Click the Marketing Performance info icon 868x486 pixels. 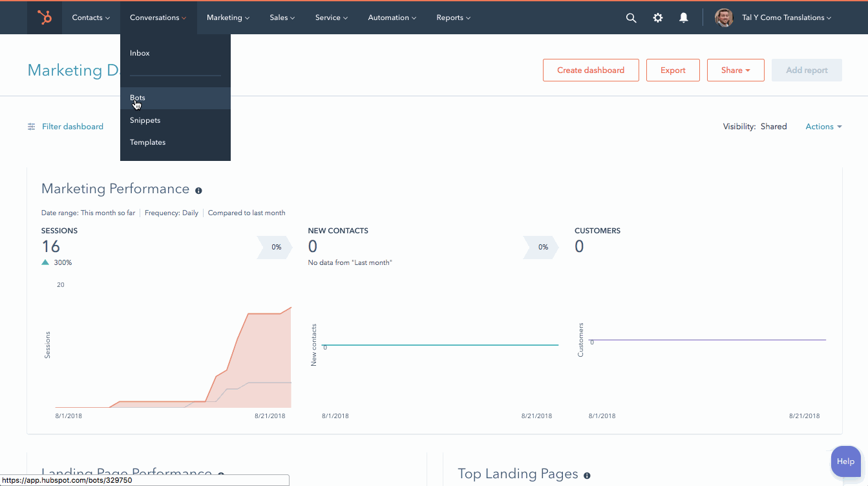198,191
